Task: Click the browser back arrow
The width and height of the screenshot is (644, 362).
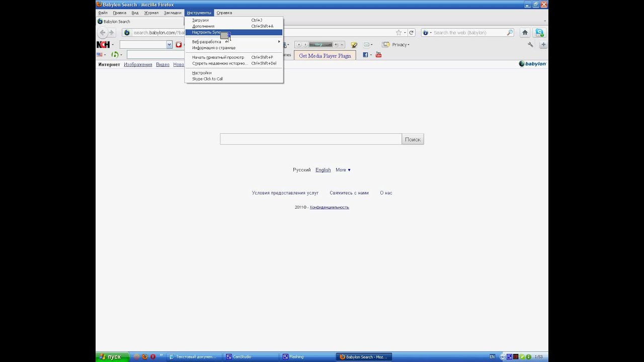Action: [x=103, y=33]
